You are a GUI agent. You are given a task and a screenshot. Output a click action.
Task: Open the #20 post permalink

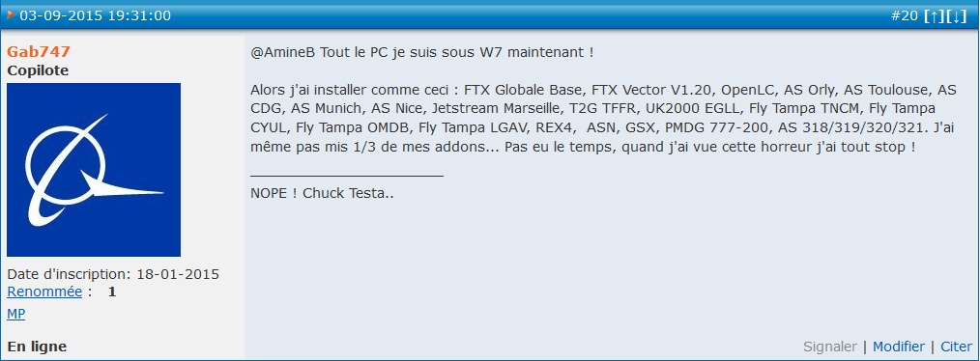[x=905, y=16]
